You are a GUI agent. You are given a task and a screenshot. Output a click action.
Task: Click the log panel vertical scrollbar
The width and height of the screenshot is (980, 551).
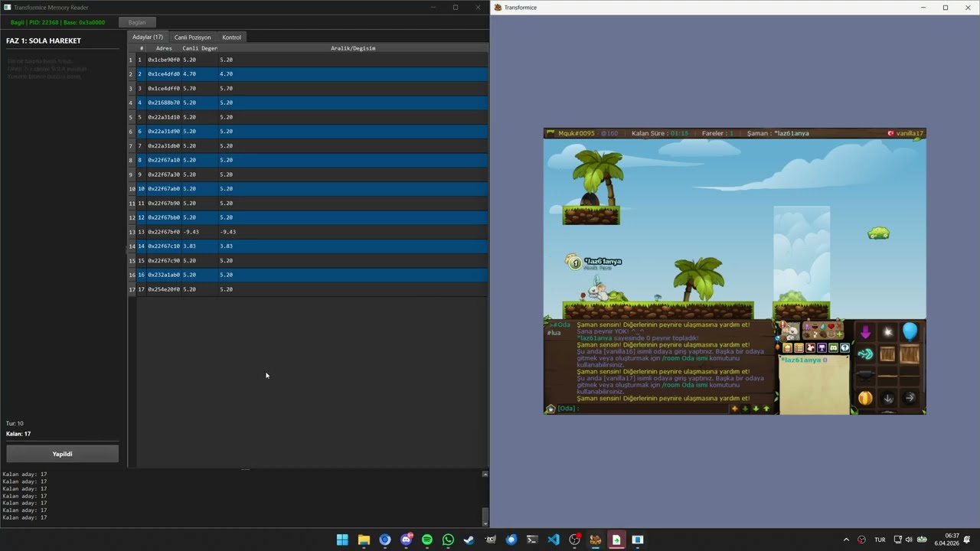(485, 497)
